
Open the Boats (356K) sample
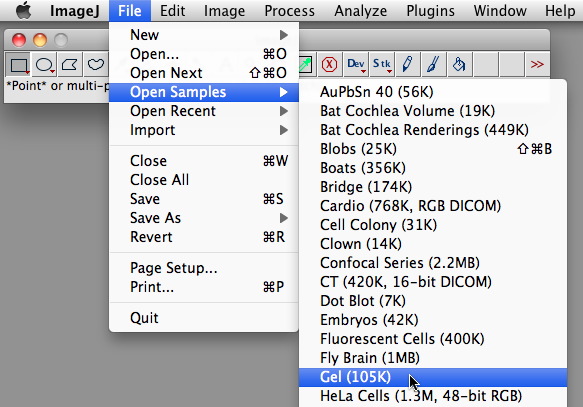pos(433,168)
